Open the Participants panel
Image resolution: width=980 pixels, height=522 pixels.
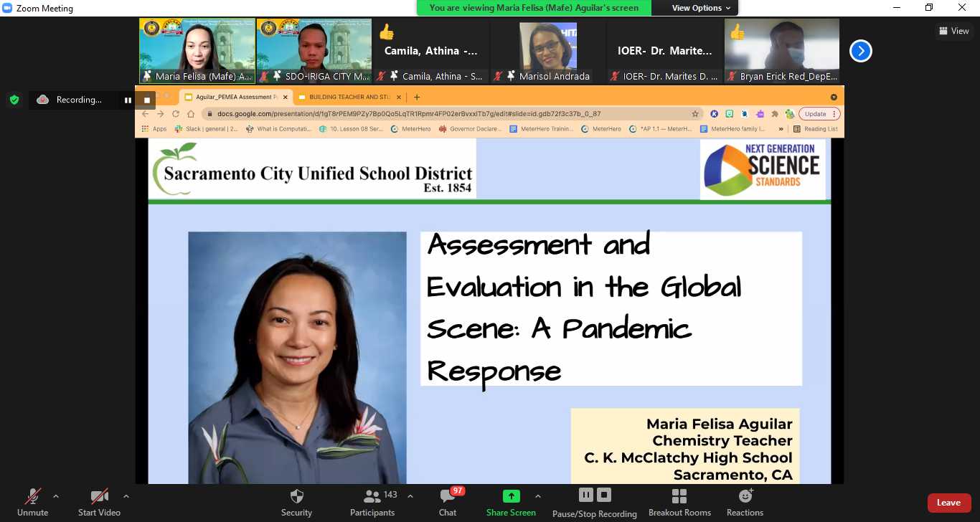point(372,497)
